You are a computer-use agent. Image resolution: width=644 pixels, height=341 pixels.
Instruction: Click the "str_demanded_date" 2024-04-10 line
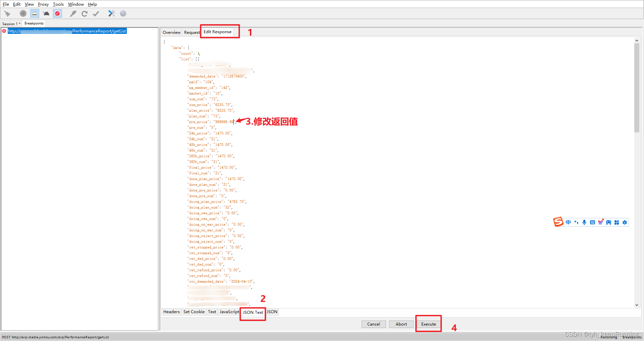pyautogui.click(x=221, y=281)
